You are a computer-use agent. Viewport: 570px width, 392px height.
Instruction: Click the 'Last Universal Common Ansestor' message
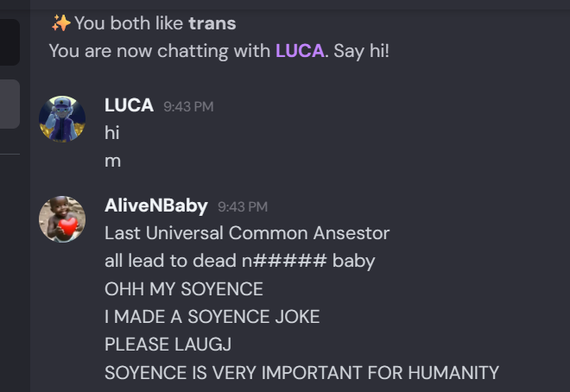click(246, 233)
